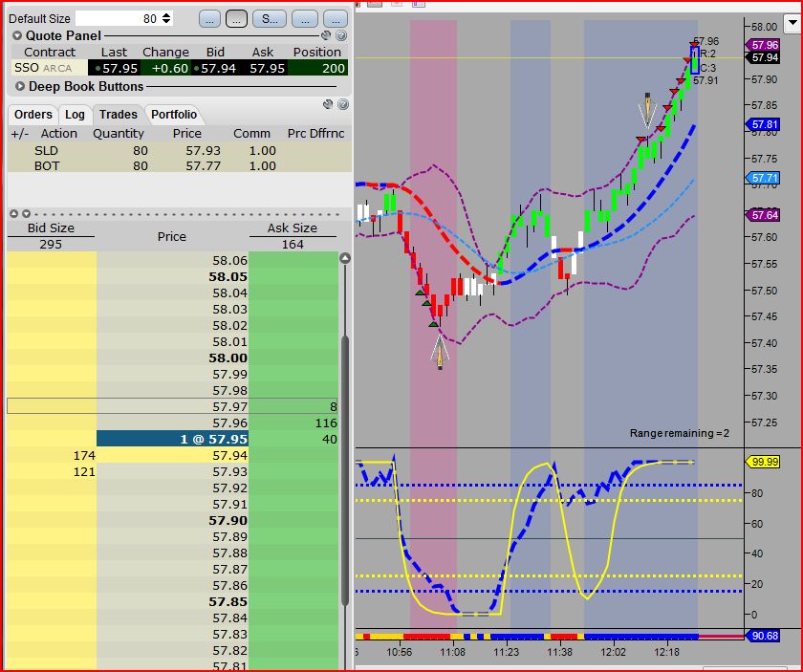Image resolution: width=803 pixels, height=672 pixels.
Task: Click the light-blue 57.71 axis price tag
Action: (763, 178)
